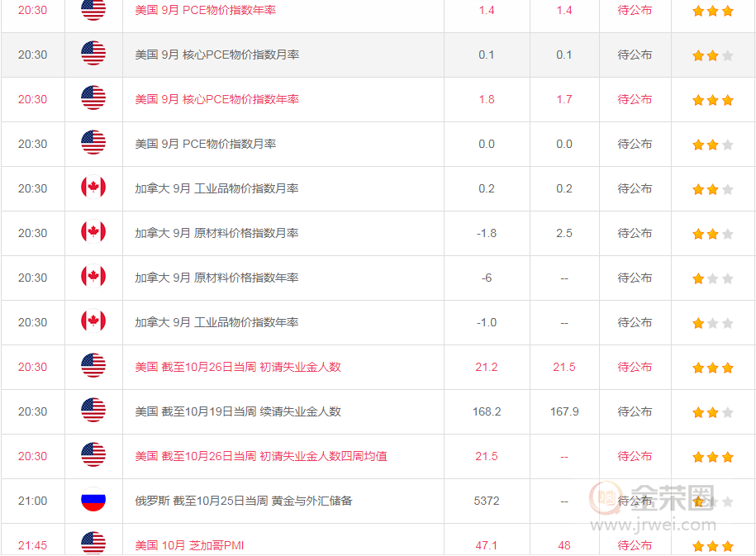Click the star rating for 加拿大 工业品物价指数年率
This screenshot has height=556, width=756.
[712, 323]
